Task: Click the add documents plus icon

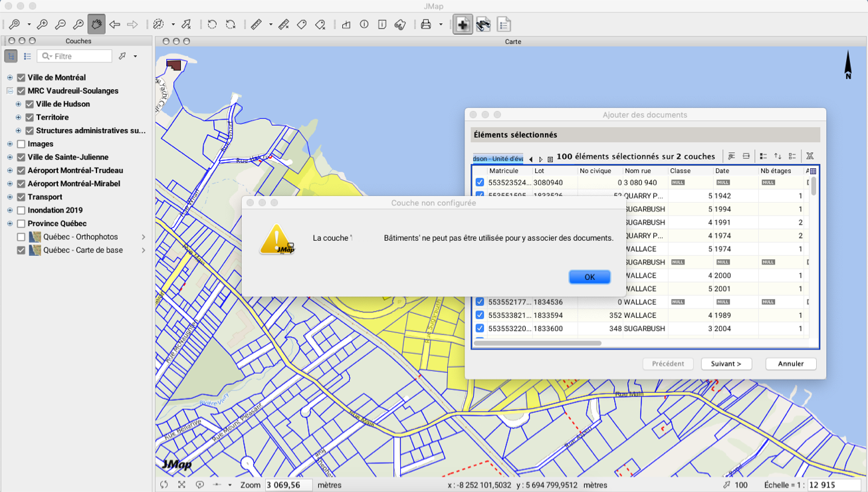Action: pos(463,25)
